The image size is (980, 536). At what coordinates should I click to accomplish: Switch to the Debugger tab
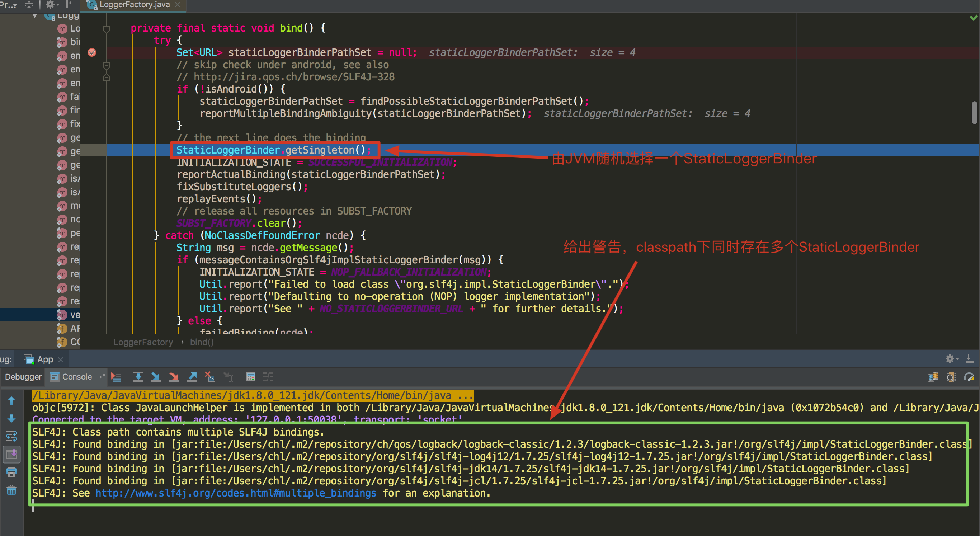coord(23,377)
